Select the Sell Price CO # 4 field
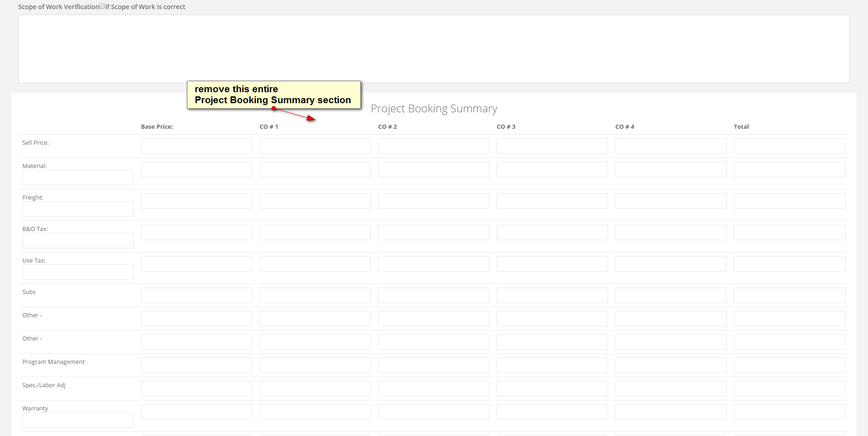Viewport: 868px width, 436px height. pyautogui.click(x=671, y=146)
